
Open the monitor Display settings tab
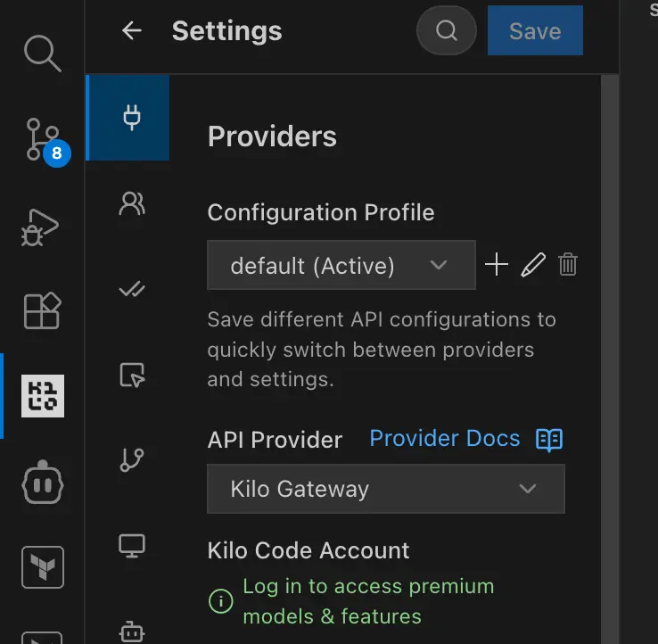point(132,546)
